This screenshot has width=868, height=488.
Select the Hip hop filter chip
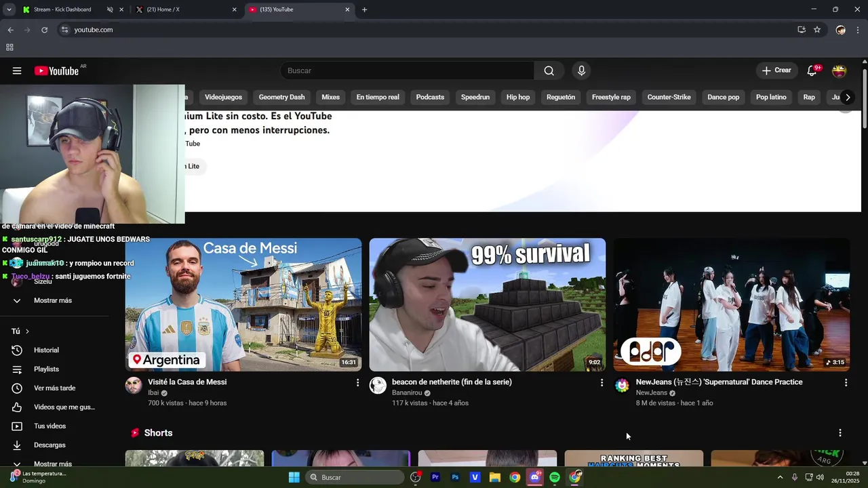(518, 97)
